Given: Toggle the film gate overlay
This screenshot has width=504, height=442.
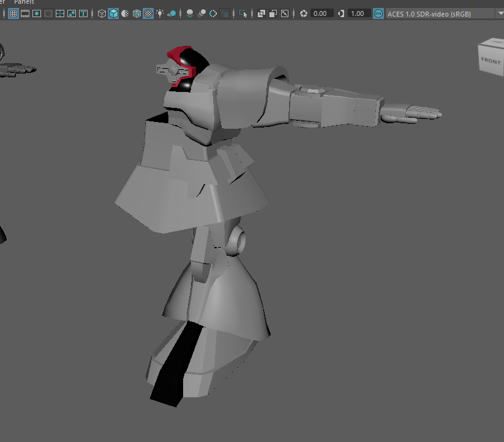Looking at the screenshot, I should [x=25, y=13].
